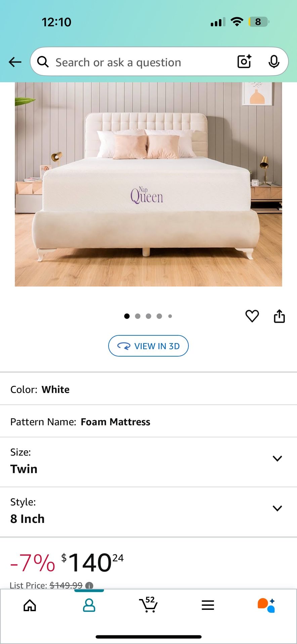The width and height of the screenshot is (297, 644).
Task: Launch the Rufus AI assistant icon
Action: coord(266,605)
